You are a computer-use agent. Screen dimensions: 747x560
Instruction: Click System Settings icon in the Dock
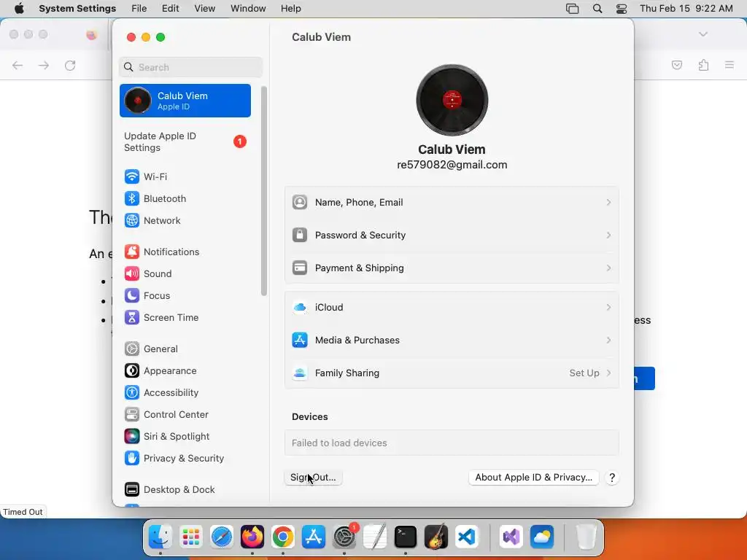344,537
